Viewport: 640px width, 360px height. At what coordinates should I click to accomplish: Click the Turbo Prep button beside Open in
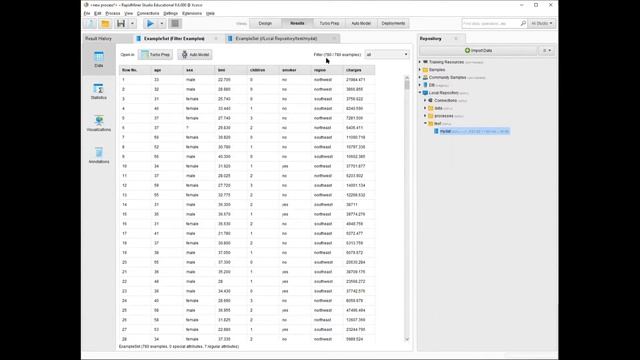click(156, 54)
